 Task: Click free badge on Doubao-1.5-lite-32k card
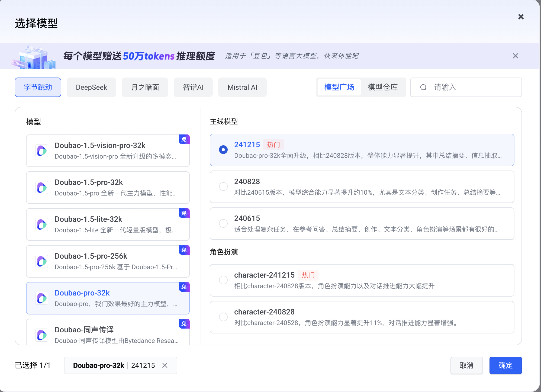(184, 213)
